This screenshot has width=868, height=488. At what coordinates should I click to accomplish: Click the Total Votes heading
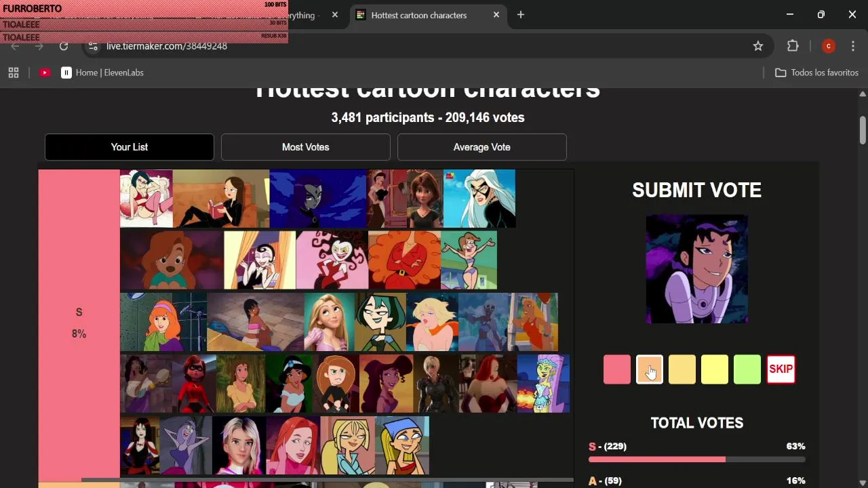(x=697, y=423)
